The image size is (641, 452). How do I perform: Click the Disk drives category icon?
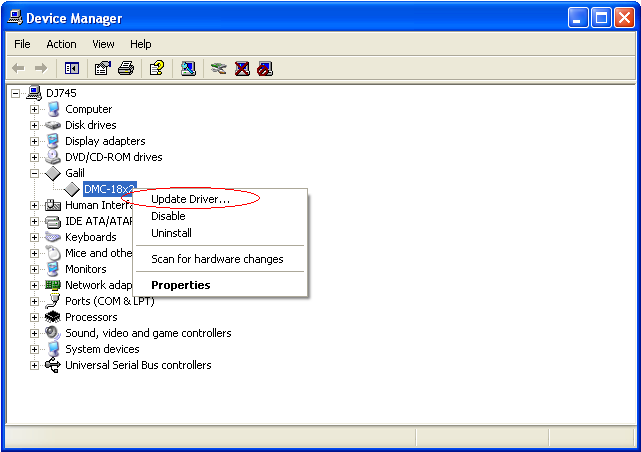point(53,125)
